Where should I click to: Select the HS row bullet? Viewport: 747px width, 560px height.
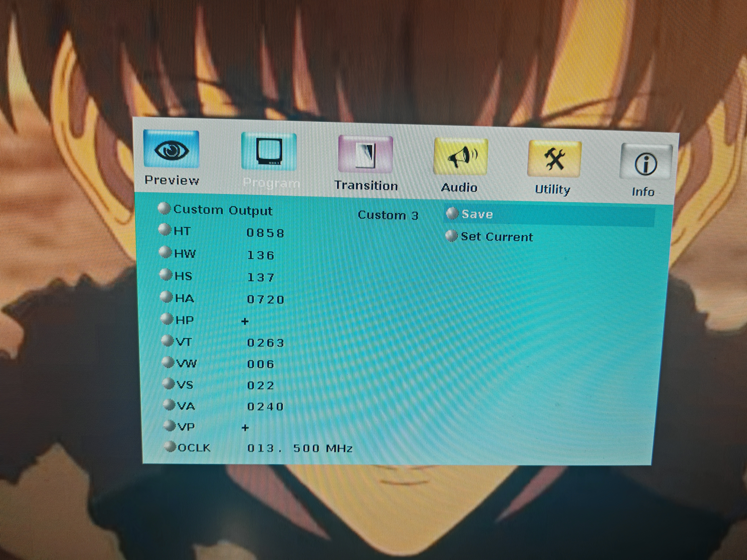pos(166,274)
